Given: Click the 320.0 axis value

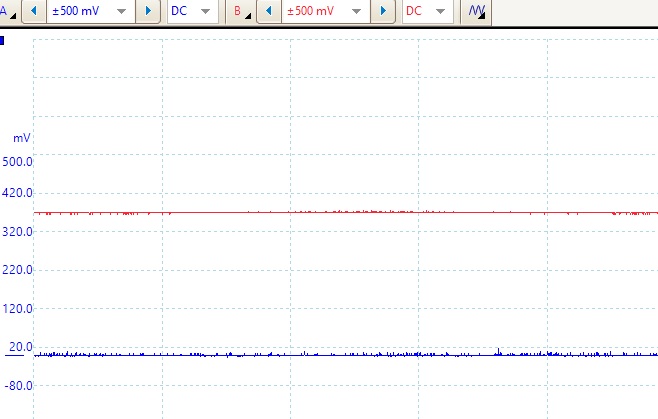Looking at the screenshot, I should [17, 232].
